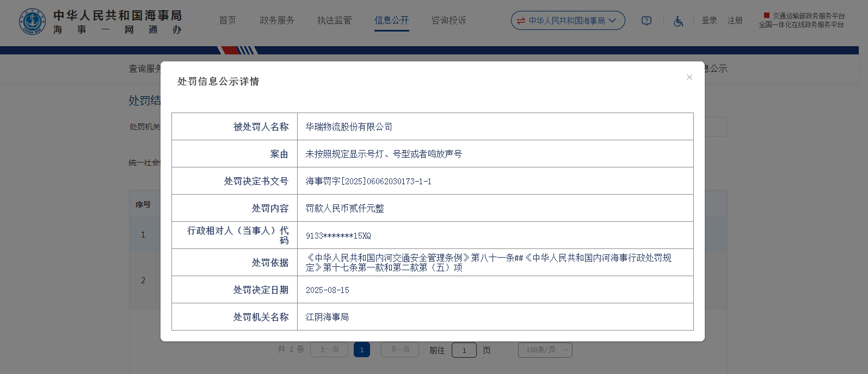Screen dimensions: 868x374
Task: Select page 1 in the pagination
Action: click(362, 350)
